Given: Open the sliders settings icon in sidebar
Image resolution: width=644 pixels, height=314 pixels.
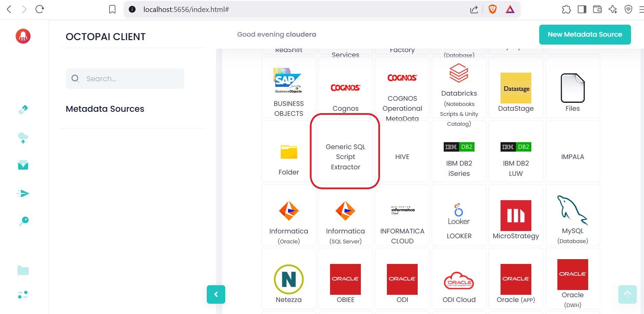Looking at the screenshot, I should click(x=23, y=294).
